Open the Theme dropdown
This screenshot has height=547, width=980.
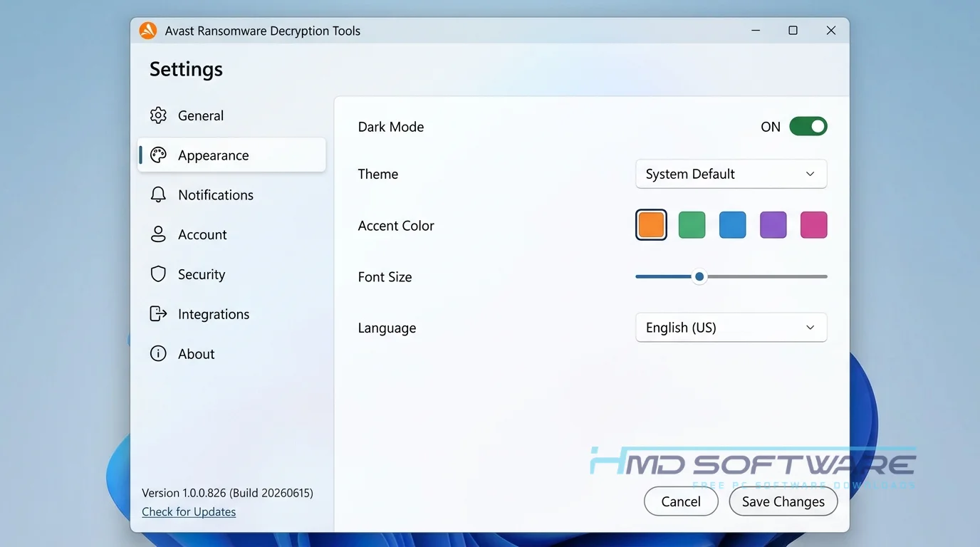pyautogui.click(x=731, y=174)
